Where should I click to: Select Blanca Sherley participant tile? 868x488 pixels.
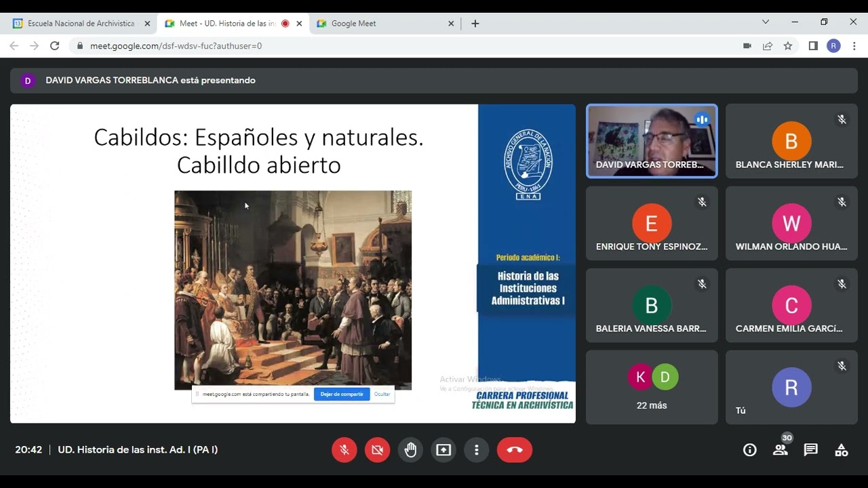pyautogui.click(x=791, y=141)
